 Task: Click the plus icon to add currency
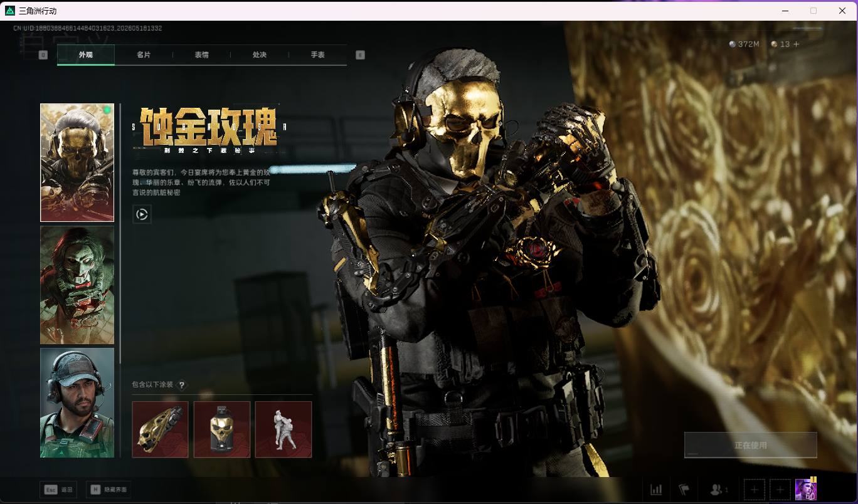coord(797,45)
